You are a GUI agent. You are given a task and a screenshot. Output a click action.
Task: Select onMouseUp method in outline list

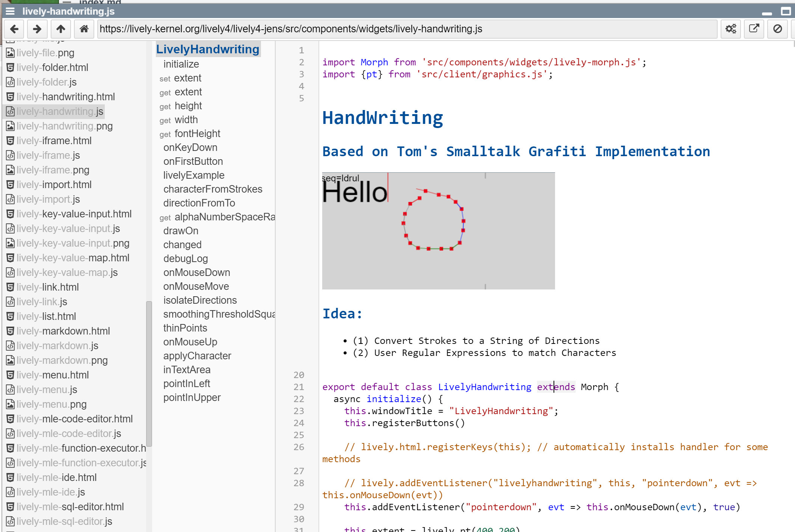tap(190, 342)
